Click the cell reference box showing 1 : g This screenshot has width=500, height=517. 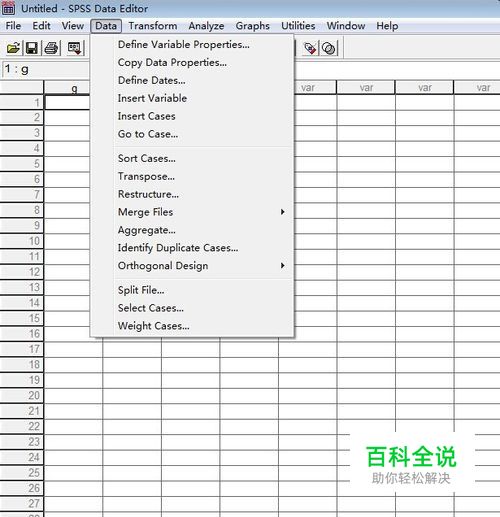click(45, 69)
